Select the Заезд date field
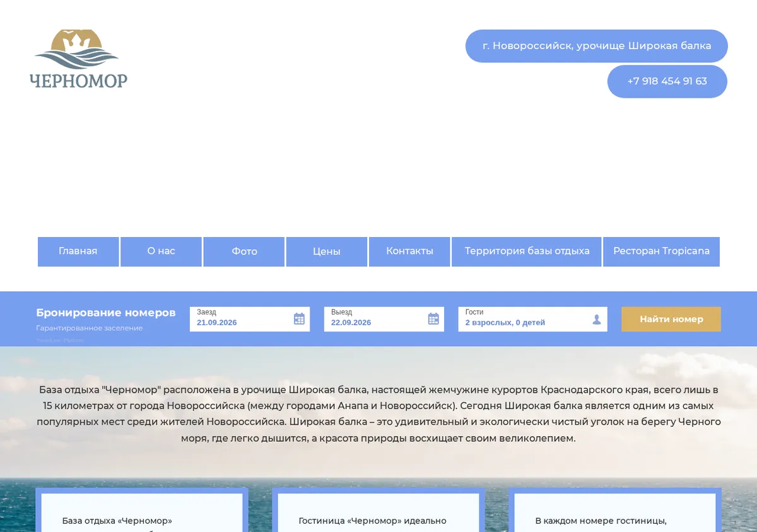The height and width of the screenshot is (532, 757). click(x=250, y=319)
